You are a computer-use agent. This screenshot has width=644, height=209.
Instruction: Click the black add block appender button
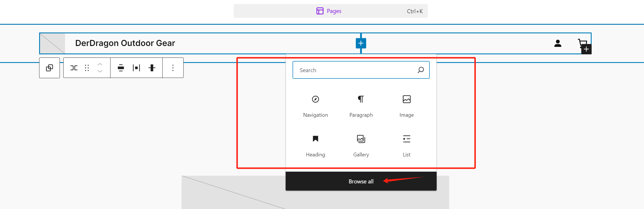coord(586,49)
